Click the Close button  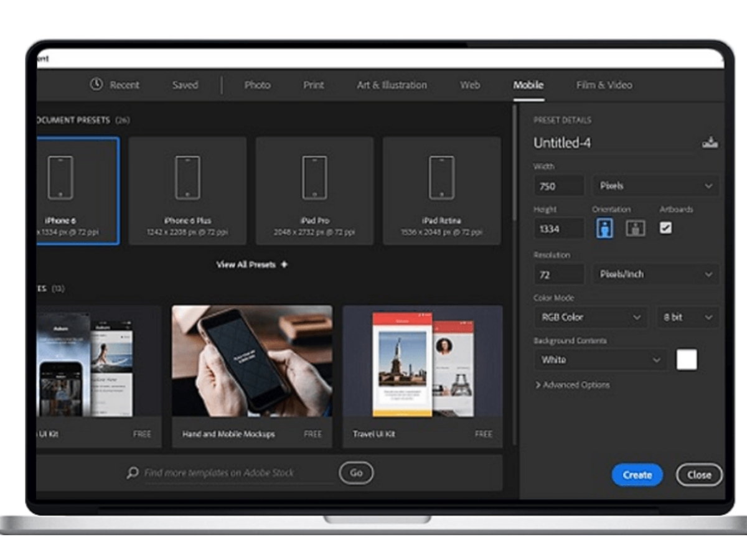699,475
